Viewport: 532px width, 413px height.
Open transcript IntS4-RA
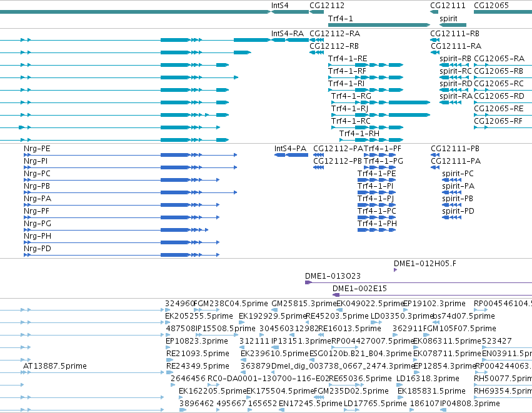click(288, 34)
